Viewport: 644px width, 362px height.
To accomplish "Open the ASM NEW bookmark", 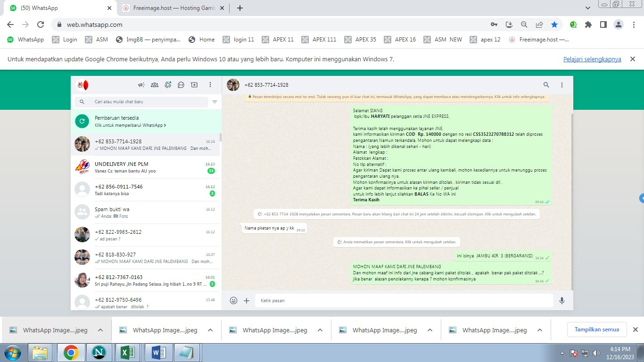I will [443, 40].
